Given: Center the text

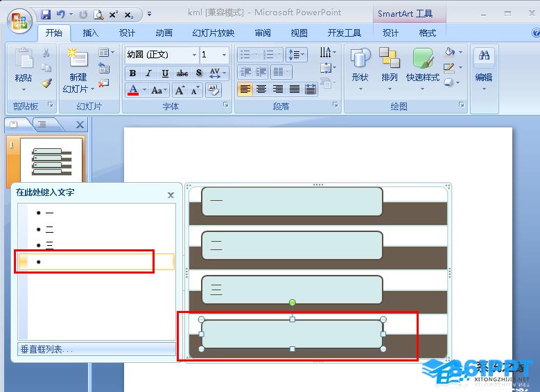Looking at the screenshot, I should [x=261, y=89].
